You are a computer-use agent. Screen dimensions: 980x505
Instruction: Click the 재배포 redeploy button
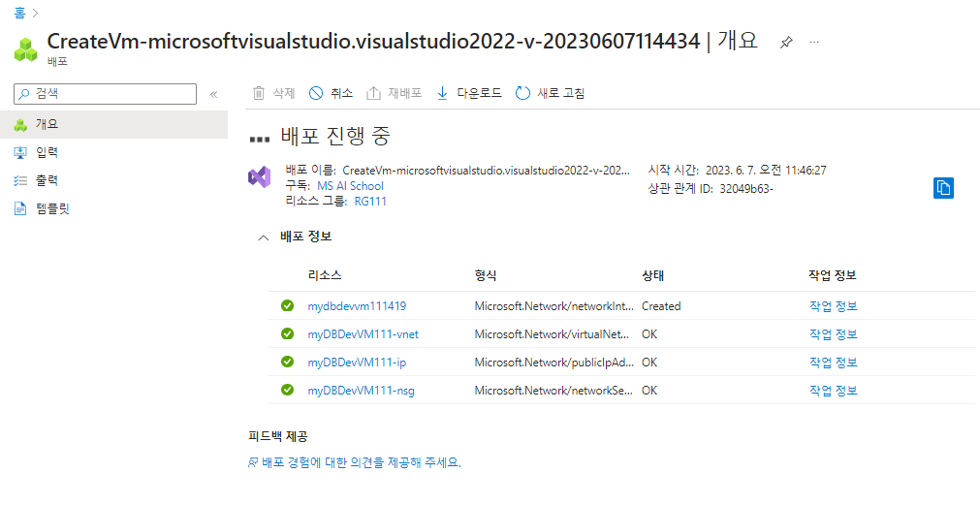[x=394, y=93]
